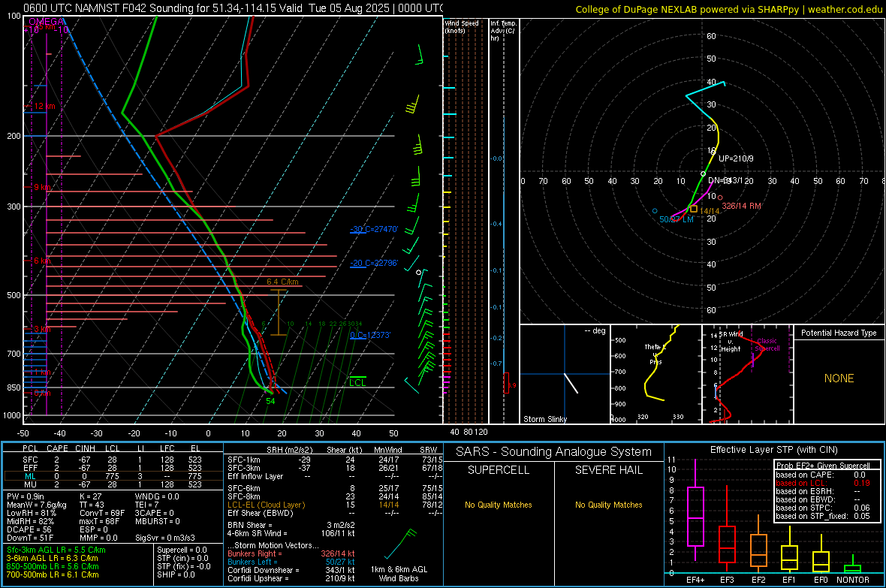The height and width of the screenshot is (588, 886).
Task: Click the Supercell = 0.0 composite value
Action: click(182, 550)
